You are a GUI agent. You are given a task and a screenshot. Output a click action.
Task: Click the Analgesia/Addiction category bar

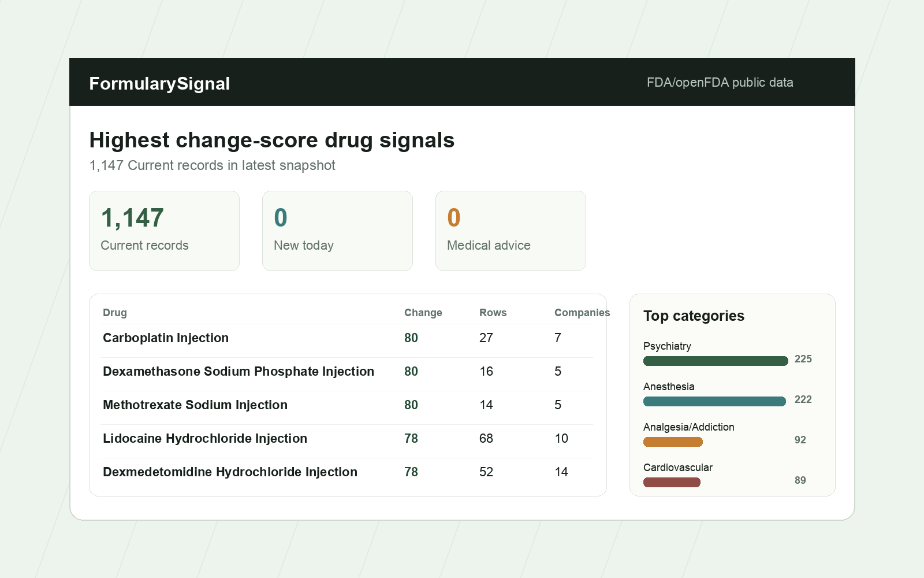click(x=673, y=442)
